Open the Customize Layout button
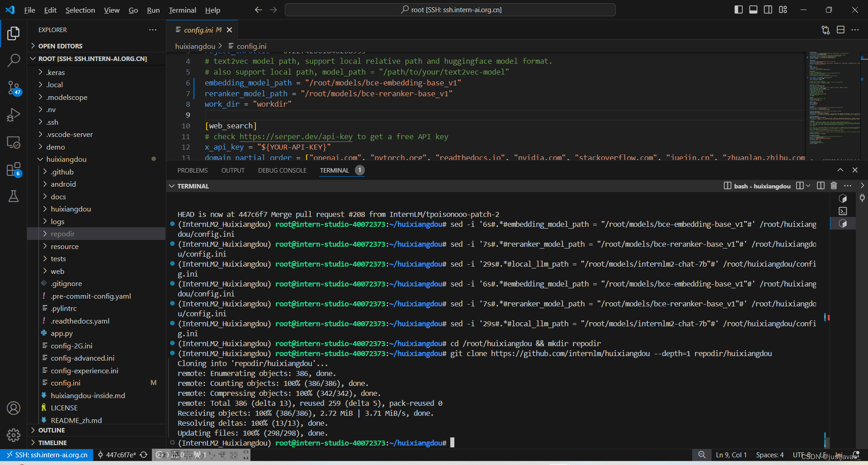Screen dimensions: 868x465 (783, 9)
